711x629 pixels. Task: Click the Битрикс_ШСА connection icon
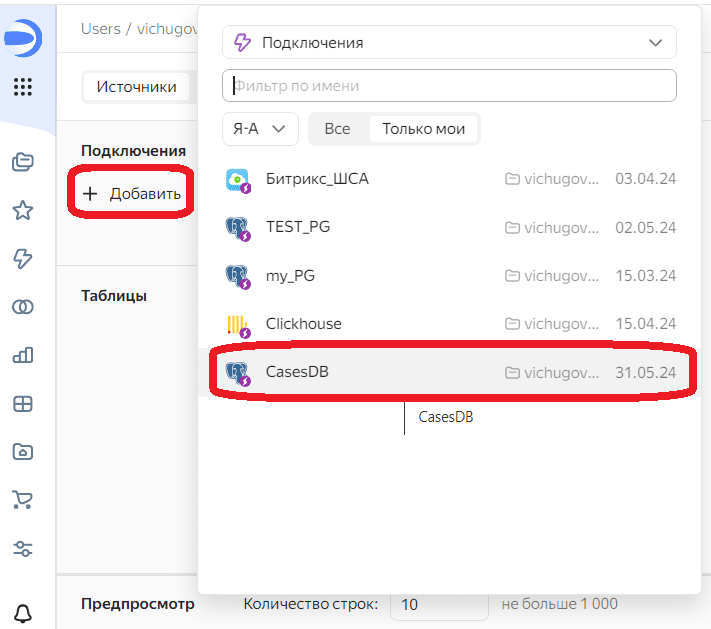tap(238, 180)
